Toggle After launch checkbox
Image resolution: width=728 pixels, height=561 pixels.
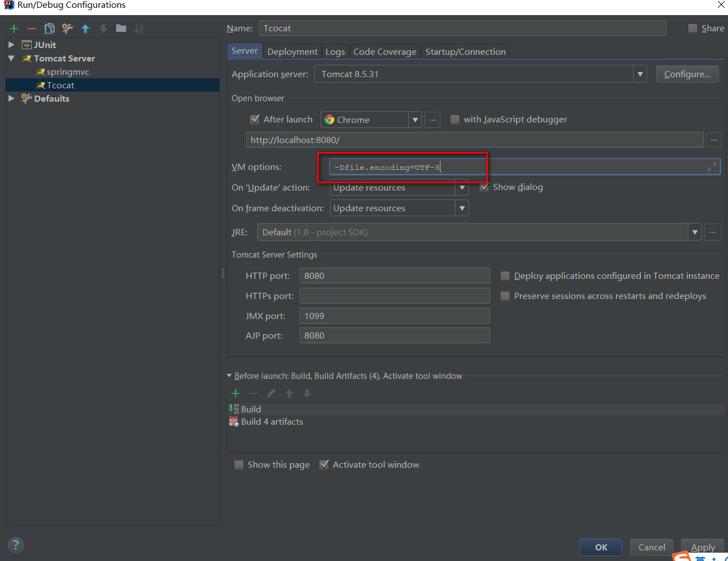(x=255, y=119)
